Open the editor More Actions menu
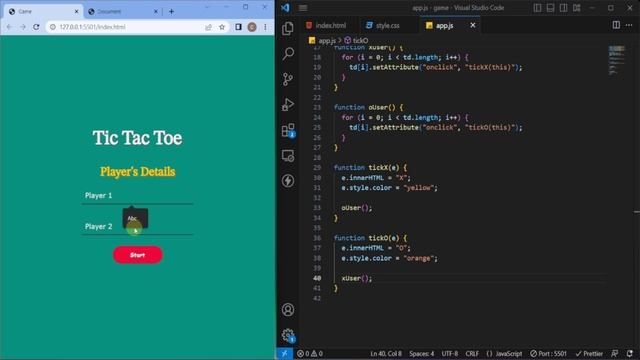This screenshot has width=640, height=360. pos(629,25)
